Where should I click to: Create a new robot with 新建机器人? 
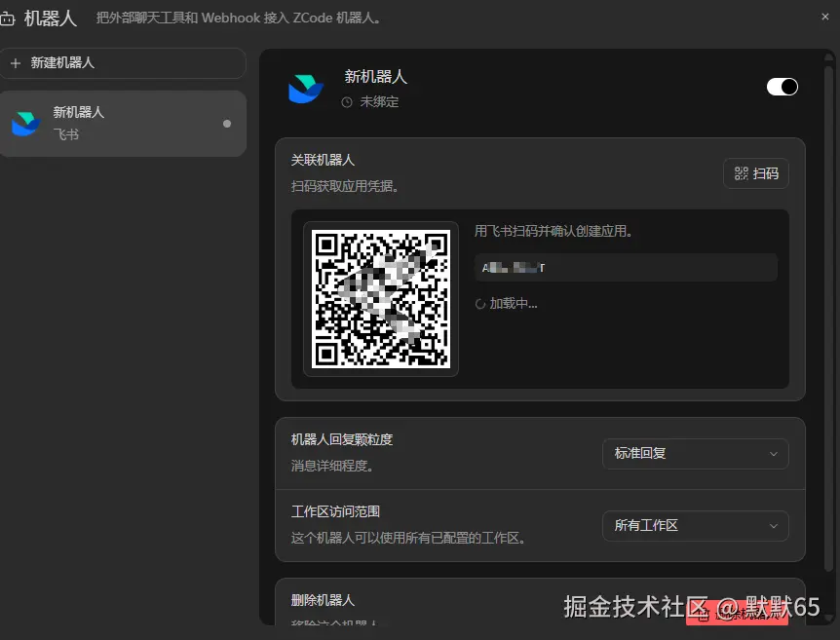tap(123, 63)
